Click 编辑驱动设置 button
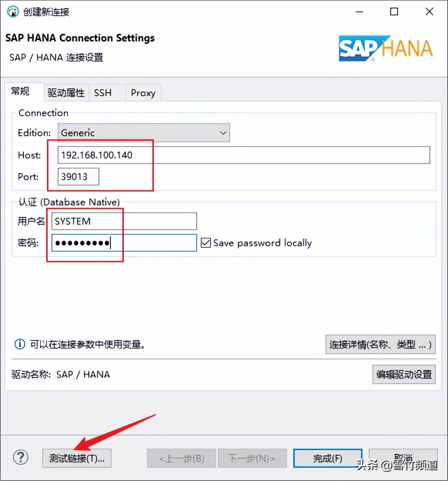 point(404,374)
